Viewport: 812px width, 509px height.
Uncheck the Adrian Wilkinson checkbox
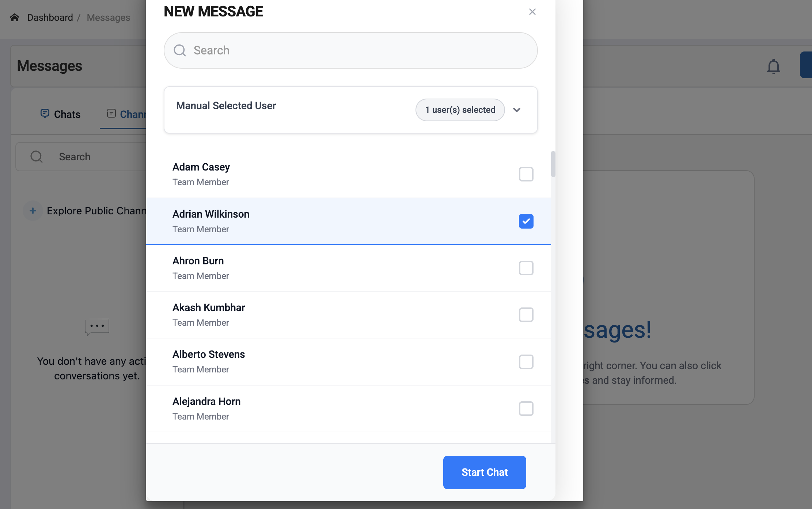coord(526,221)
